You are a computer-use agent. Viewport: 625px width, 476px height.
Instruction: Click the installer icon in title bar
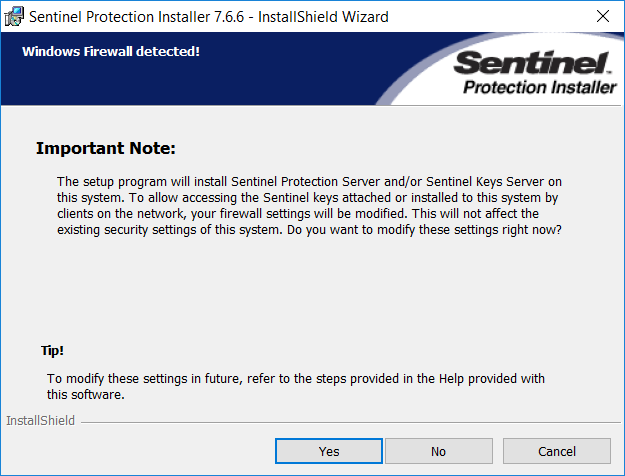click(16, 16)
